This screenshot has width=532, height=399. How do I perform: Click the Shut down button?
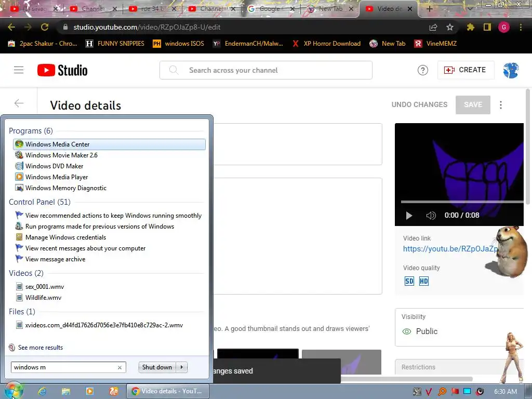pos(157,367)
